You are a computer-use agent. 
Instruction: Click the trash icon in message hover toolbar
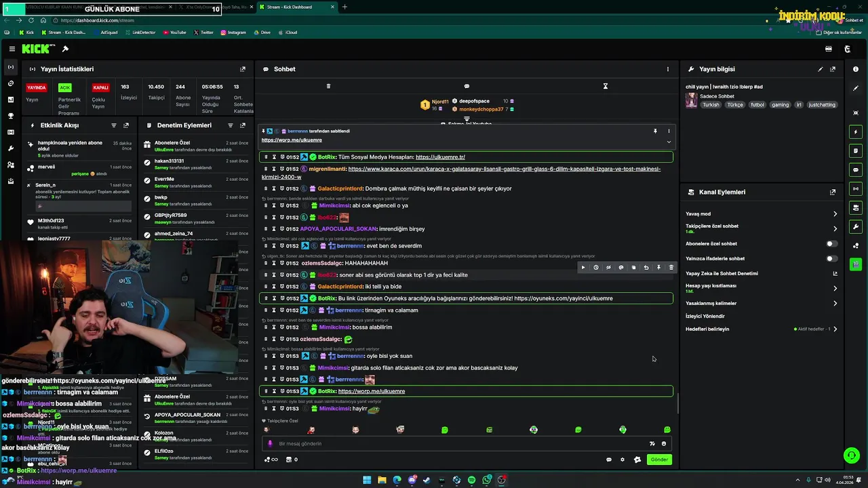(x=671, y=268)
